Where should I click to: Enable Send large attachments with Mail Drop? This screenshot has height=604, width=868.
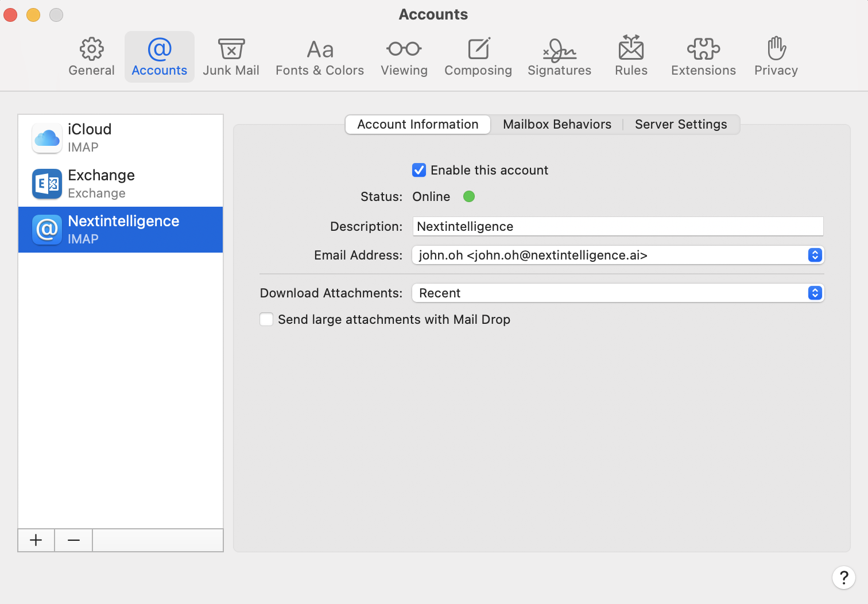point(266,319)
